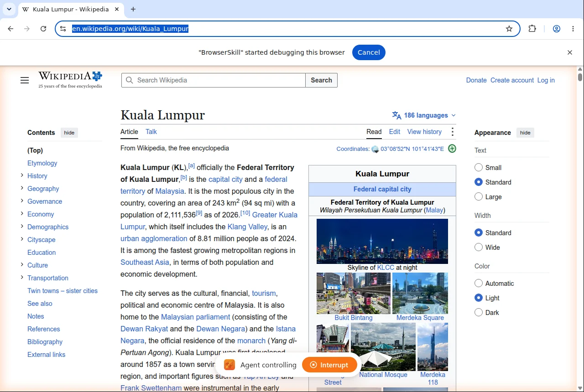The height and width of the screenshot is (392, 584).
Task: Click browser forward arrow
Action: pos(27,29)
